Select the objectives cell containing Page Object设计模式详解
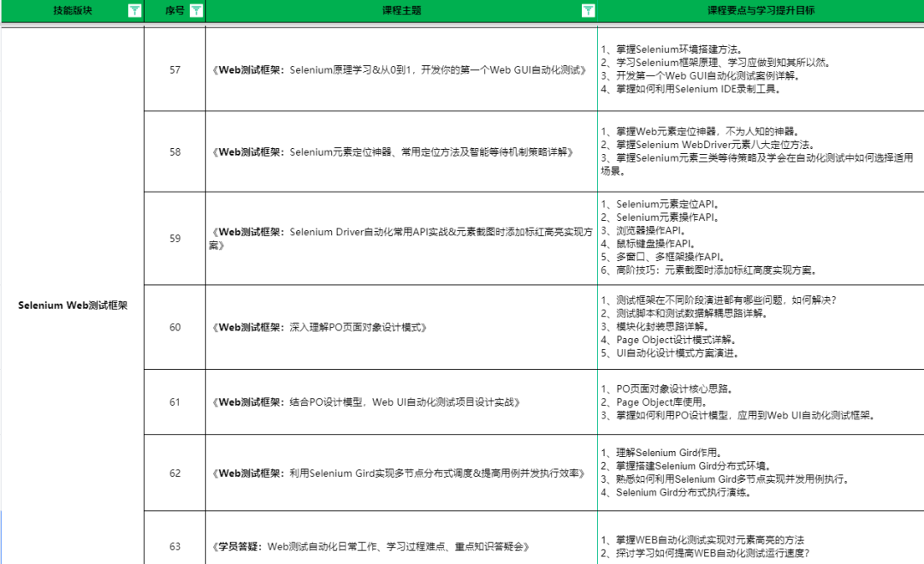 (761, 327)
